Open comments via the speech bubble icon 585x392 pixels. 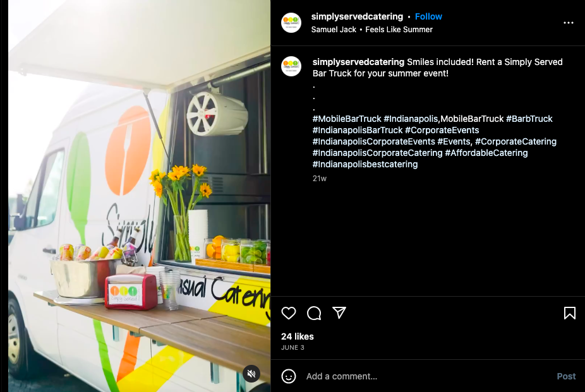tap(314, 313)
